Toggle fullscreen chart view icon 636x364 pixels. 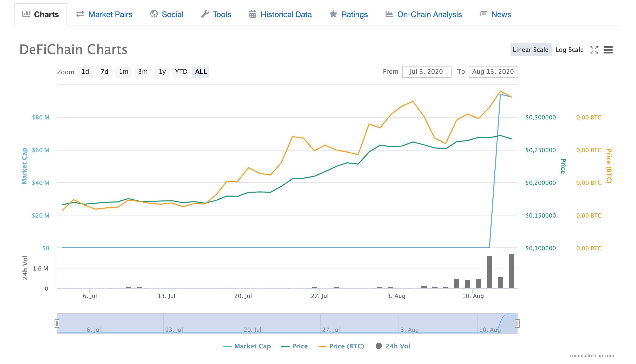pyautogui.click(x=594, y=50)
